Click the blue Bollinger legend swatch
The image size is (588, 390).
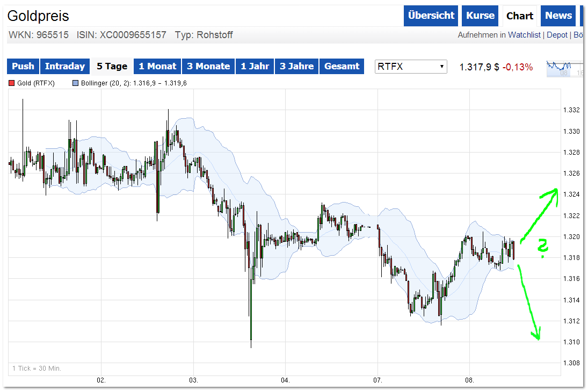[75, 83]
